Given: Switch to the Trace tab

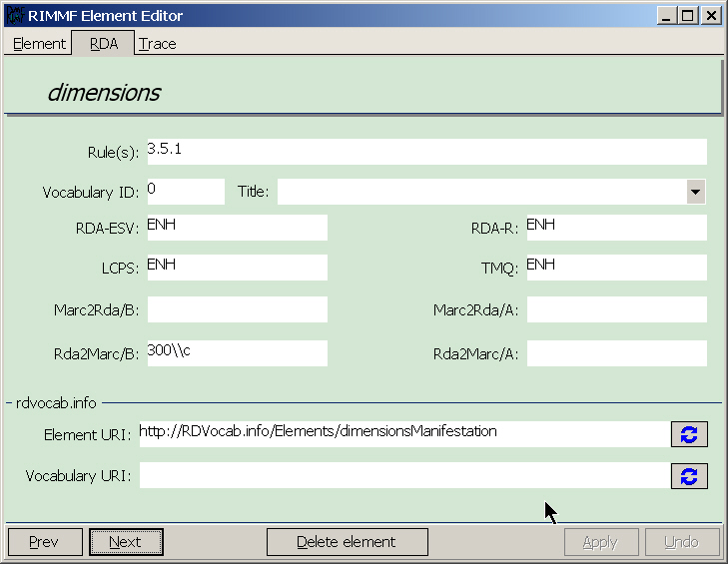Looking at the screenshot, I should pos(158,44).
